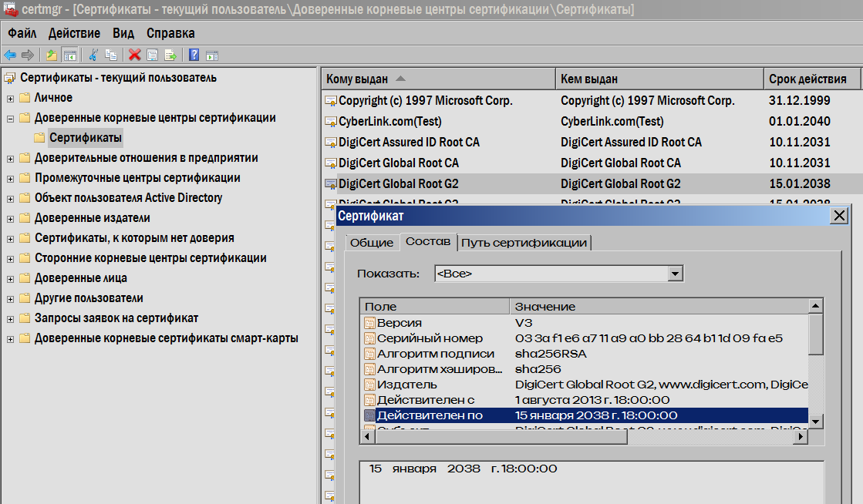Screen dimensions: 863x504
Task: Click field list horizontal scroll left arrow
Action: pyautogui.click(x=368, y=437)
